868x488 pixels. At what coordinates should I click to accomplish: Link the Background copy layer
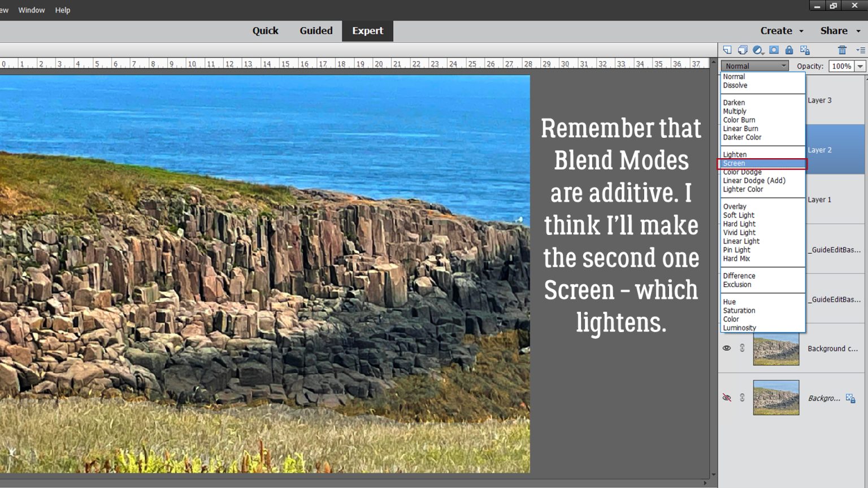click(x=742, y=348)
